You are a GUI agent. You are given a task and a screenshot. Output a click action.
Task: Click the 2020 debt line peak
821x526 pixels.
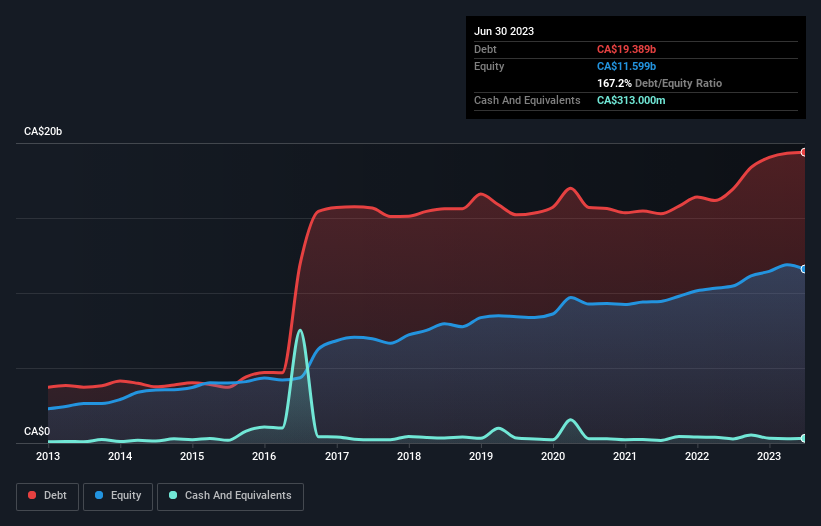[x=570, y=188]
